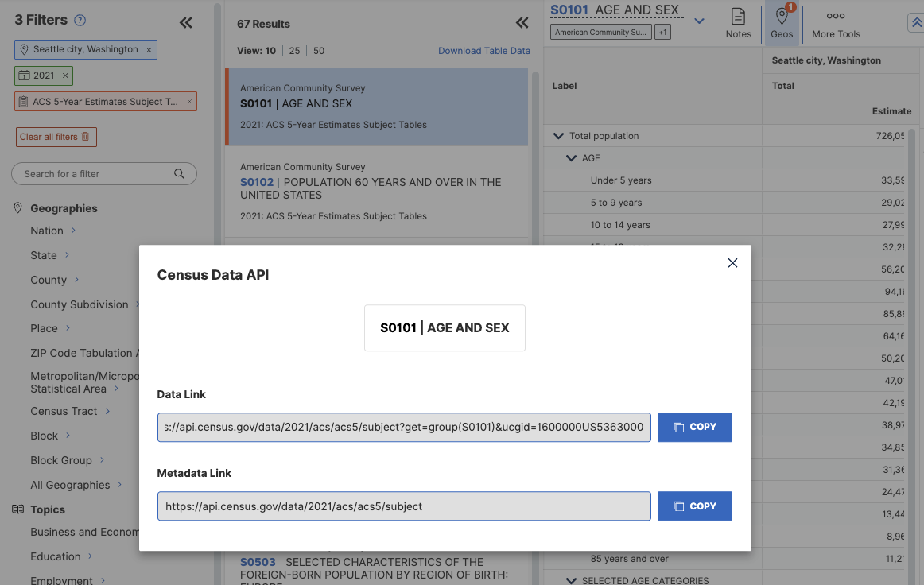924x585 pixels.
Task: Open the Notes tool
Action: click(738, 23)
